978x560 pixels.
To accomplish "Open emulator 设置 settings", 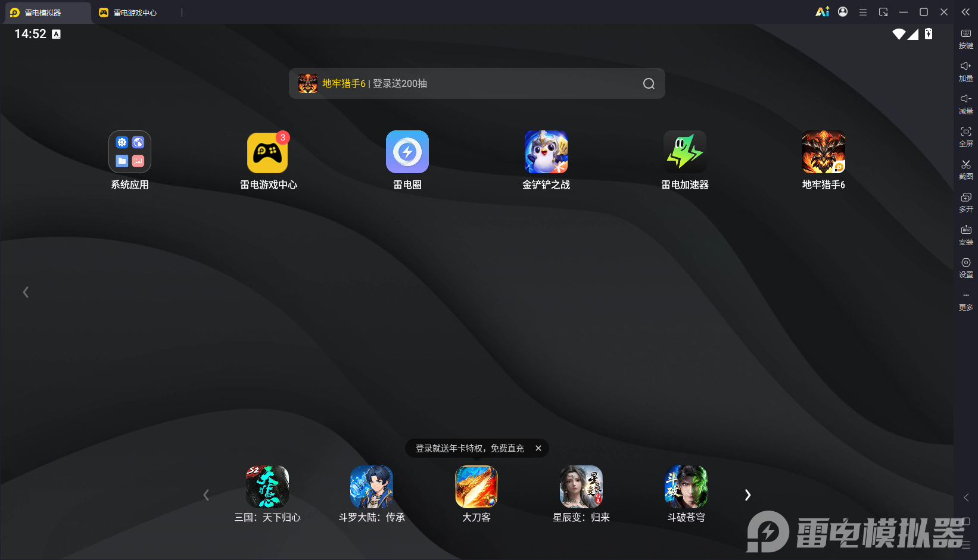I will click(x=966, y=268).
